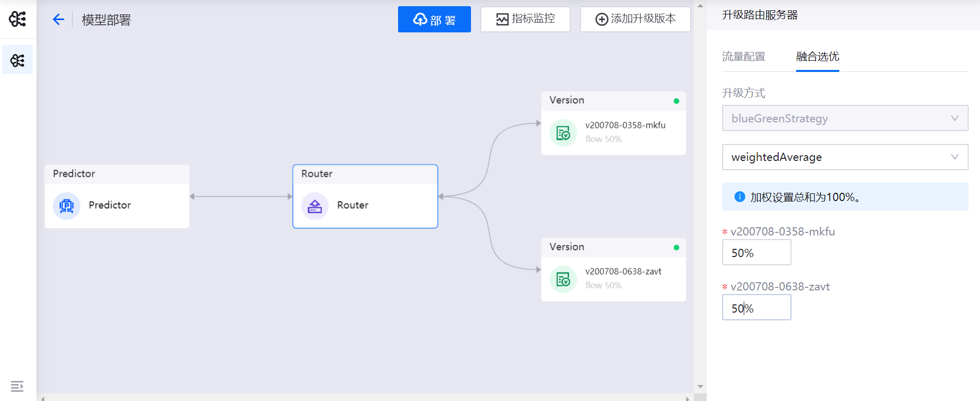Click the canvas vertical scrollbar up arrow
Viewport: 980px width, 401px height.
click(700, 6)
